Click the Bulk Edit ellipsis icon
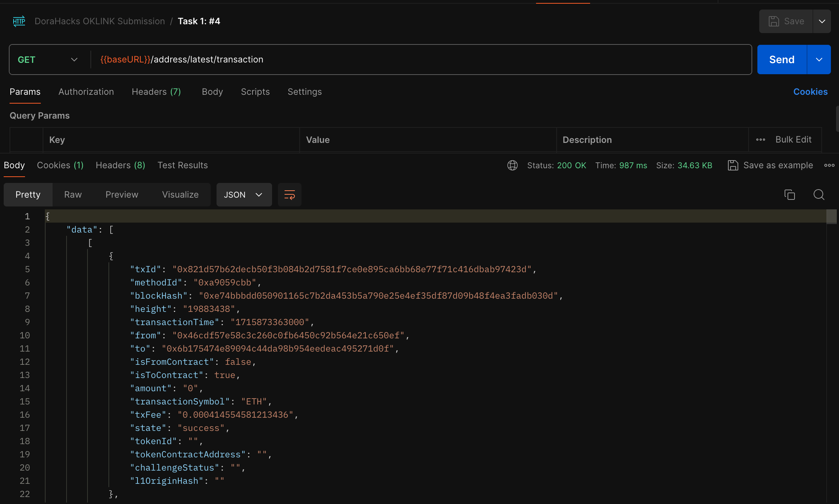 click(761, 140)
